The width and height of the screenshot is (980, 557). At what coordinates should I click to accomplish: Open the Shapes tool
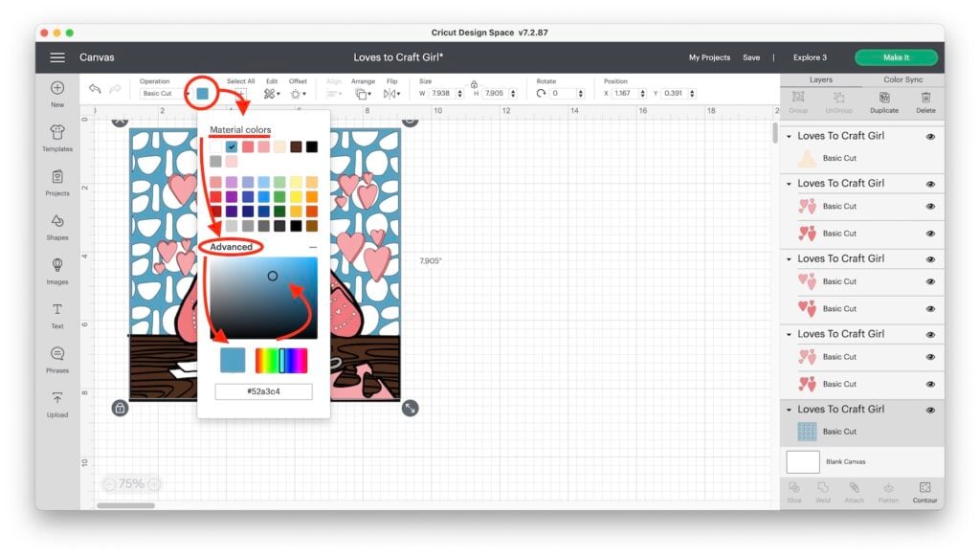[x=57, y=227]
